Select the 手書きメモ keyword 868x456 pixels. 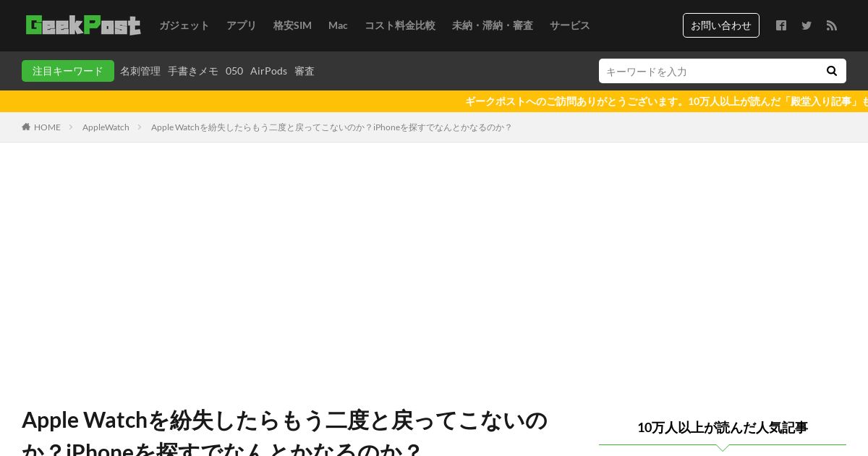point(193,71)
